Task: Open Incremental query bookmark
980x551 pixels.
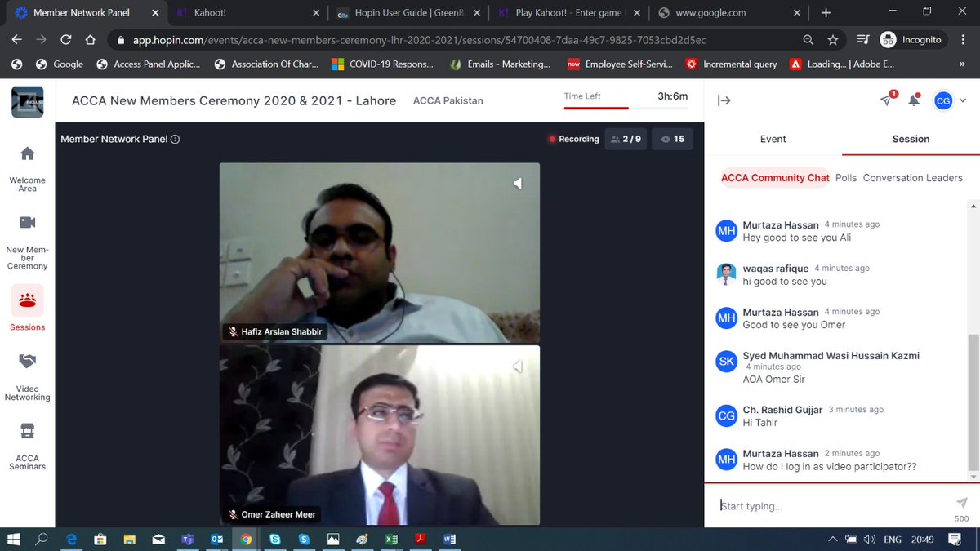Action: 732,64
